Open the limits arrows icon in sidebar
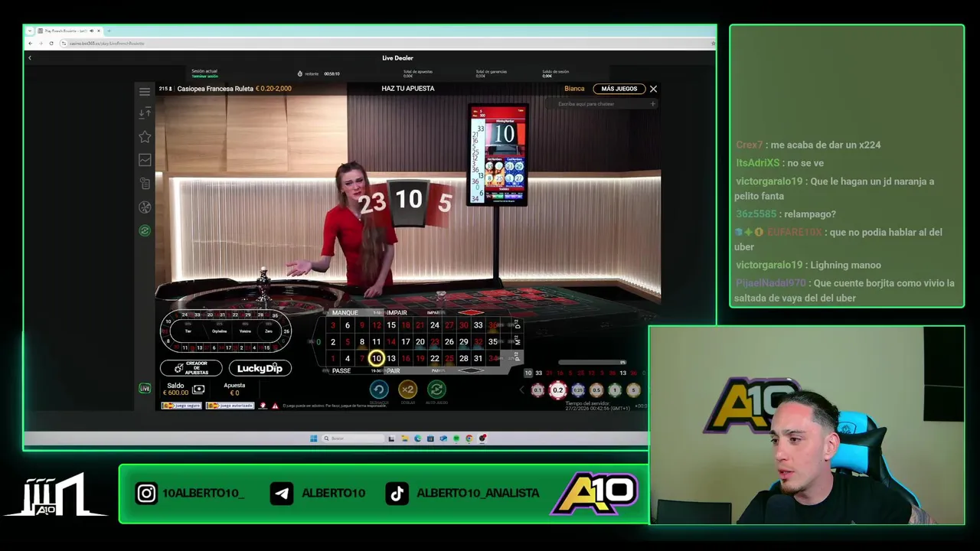Image resolution: width=980 pixels, height=551 pixels. point(145,113)
